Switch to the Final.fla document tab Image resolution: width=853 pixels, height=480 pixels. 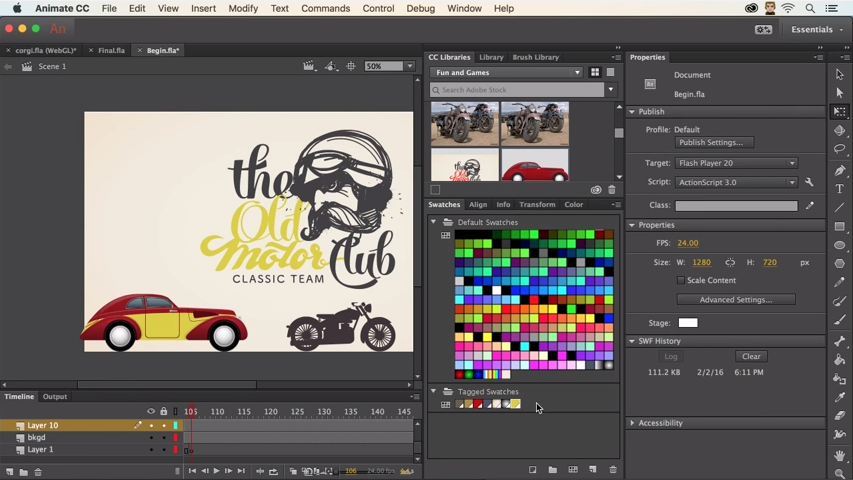111,50
